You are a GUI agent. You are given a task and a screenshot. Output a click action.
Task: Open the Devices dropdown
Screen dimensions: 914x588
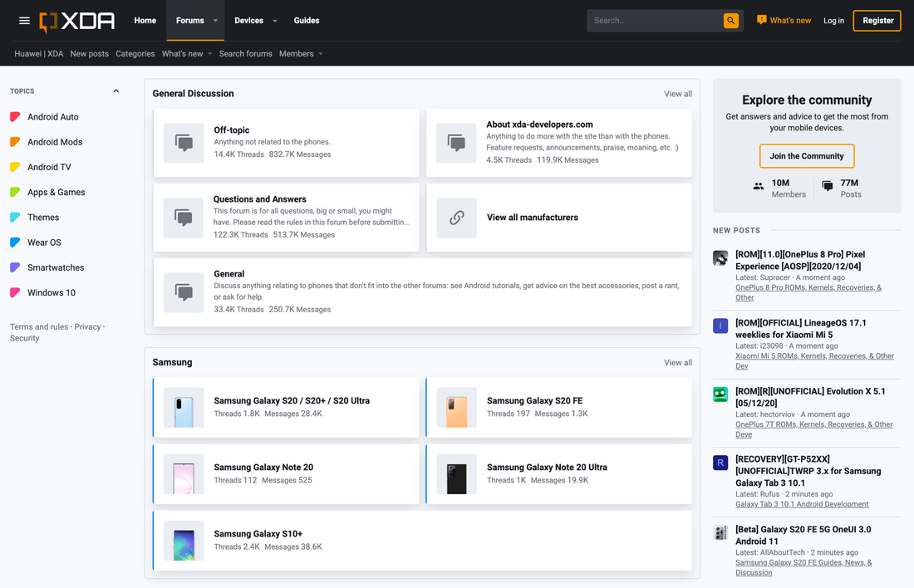click(x=253, y=20)
